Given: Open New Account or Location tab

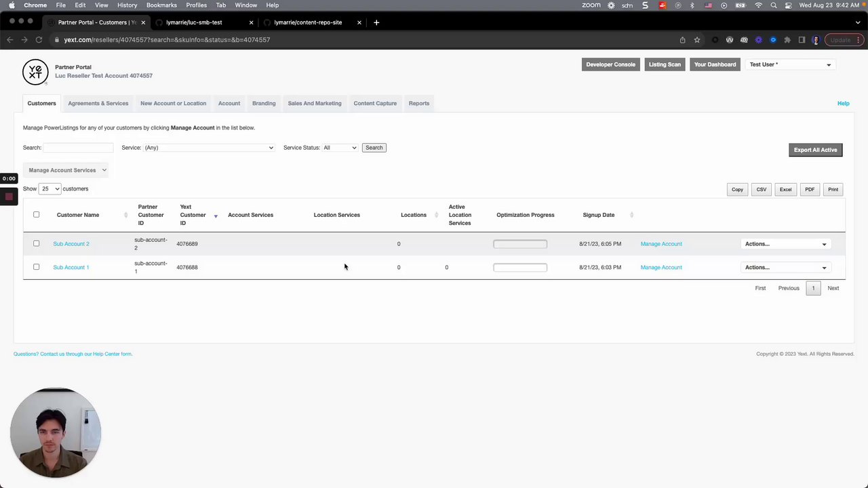Looking at the screenshot, I should point(173,104).
